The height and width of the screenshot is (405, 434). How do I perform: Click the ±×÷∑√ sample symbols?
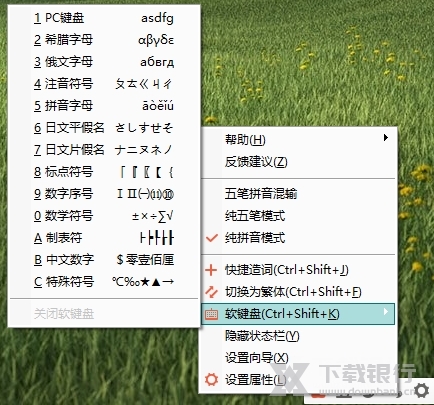coord(152,216)
